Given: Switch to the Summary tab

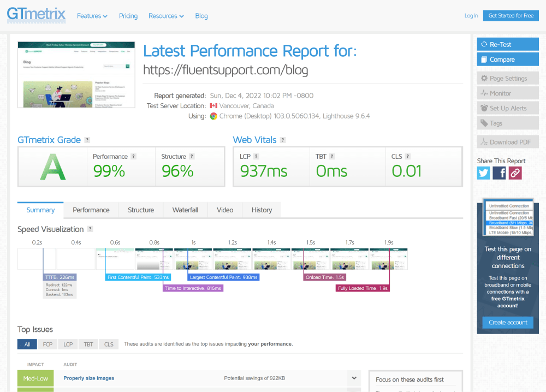Looking at the screenshot, I should click(40, 210).
